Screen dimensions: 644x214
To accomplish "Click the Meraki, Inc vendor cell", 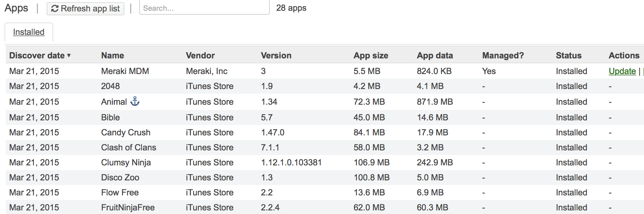I will coord(207,71).
